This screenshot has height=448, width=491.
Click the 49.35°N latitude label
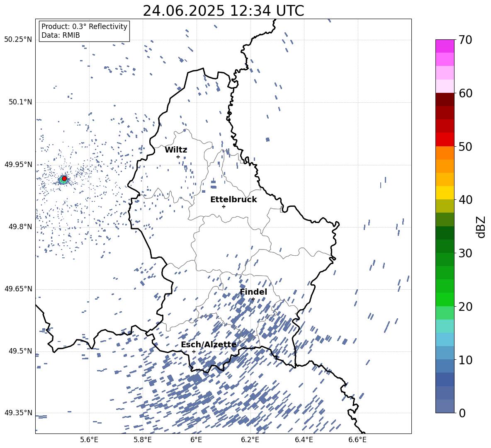pyautogui.click(x=18, y=413)
